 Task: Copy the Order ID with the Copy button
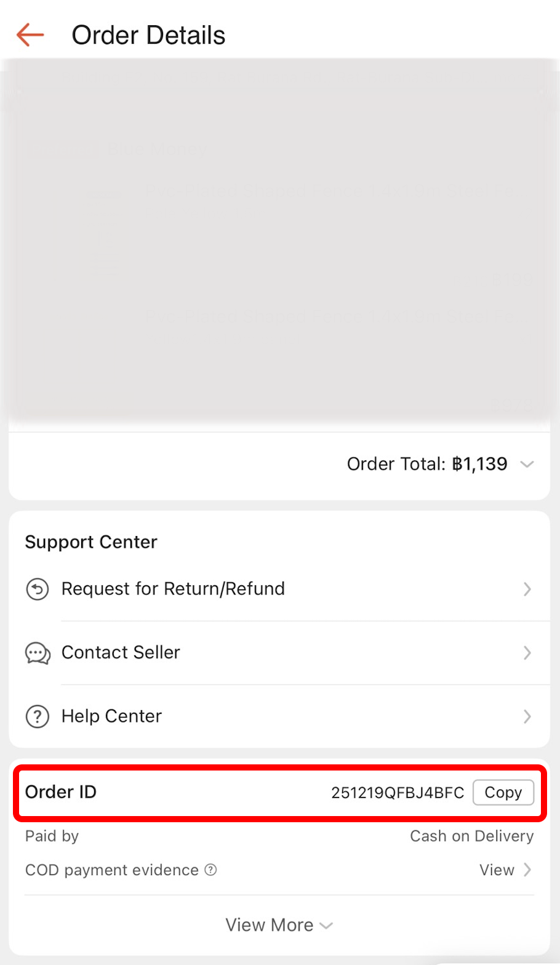503,793
